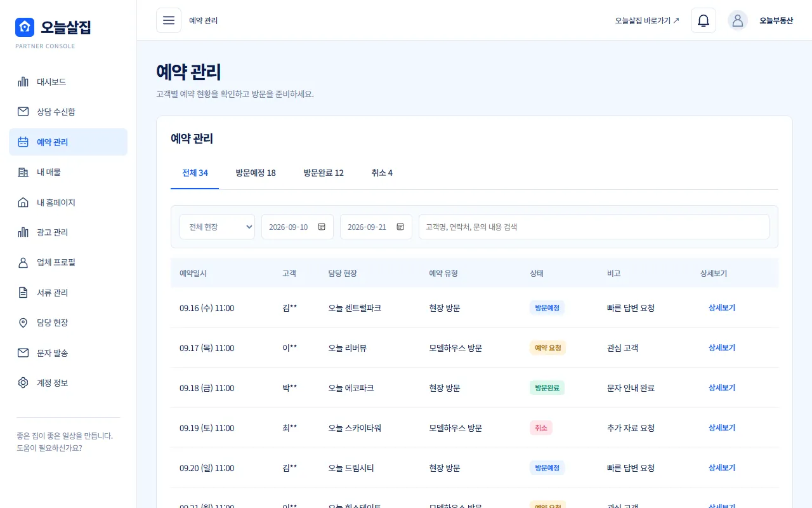Click the 대시보드 chart icon

click(x=23, y=81)
